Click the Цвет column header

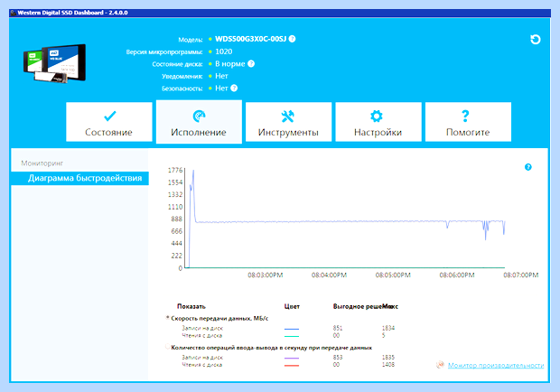pos(292,306)
